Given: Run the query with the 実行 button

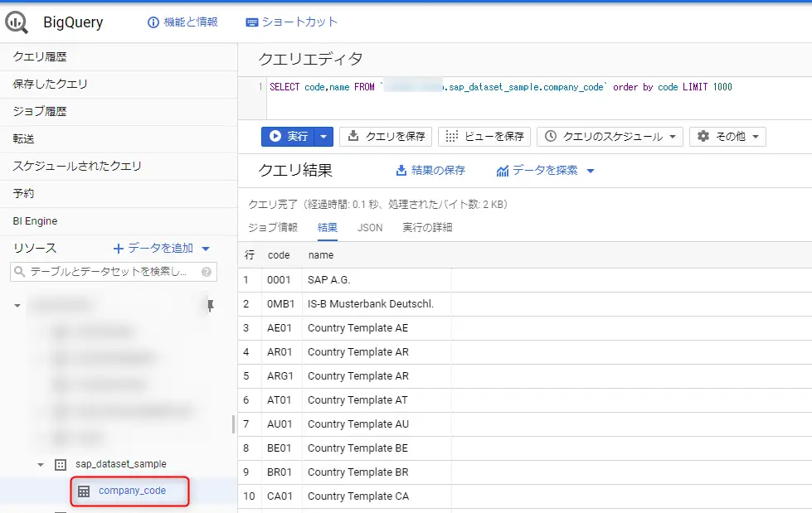Looking at the screenshot, I should tap(288, 137).
